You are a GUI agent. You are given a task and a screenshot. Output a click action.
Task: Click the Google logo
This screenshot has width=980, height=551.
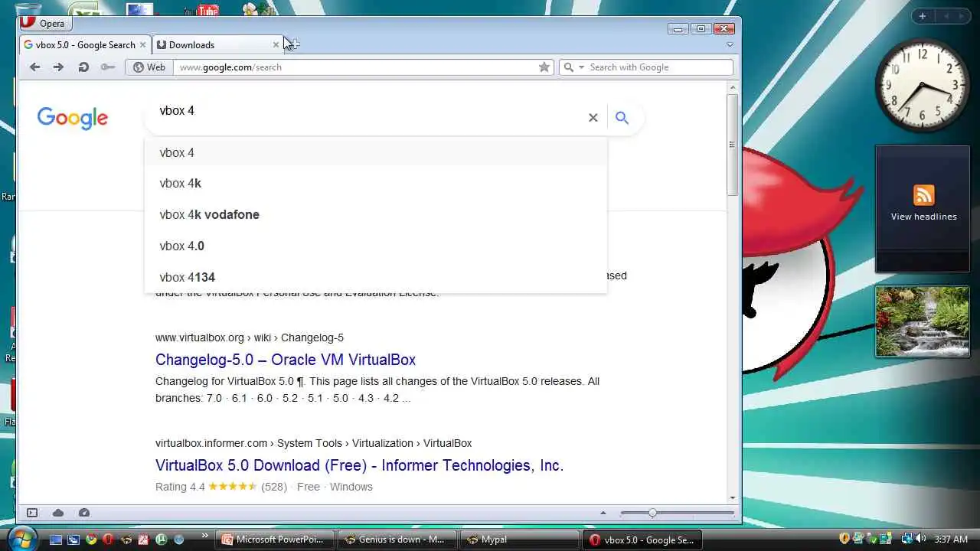73,118
